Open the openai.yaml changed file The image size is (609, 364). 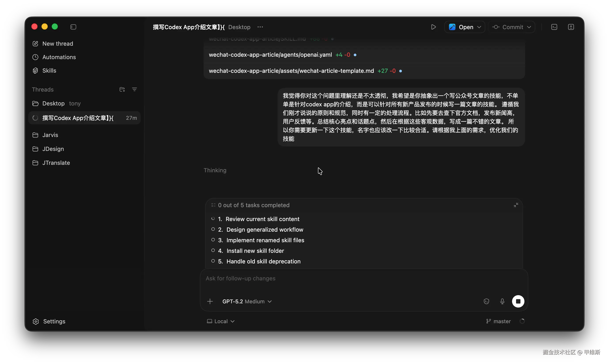point(270,55)
